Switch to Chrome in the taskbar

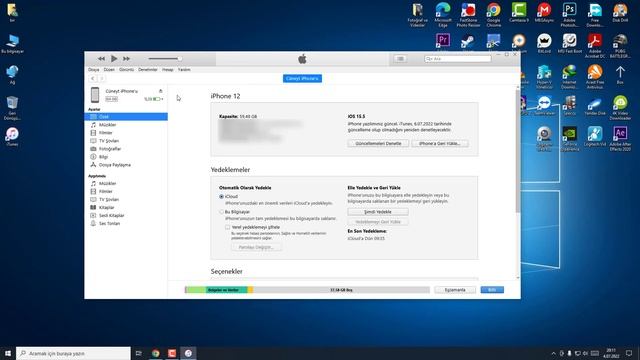click(x=156, y=353)
